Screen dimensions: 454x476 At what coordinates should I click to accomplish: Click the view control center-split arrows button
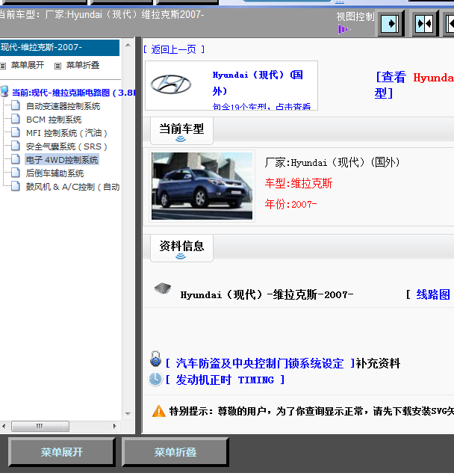pos(425,23)
